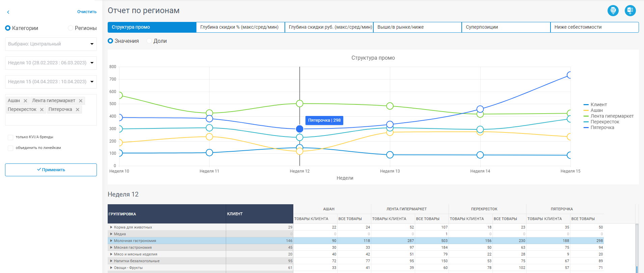Remove Пятерочка tag with its x
This screenshot has height=273, width=644.
(78, 110)
